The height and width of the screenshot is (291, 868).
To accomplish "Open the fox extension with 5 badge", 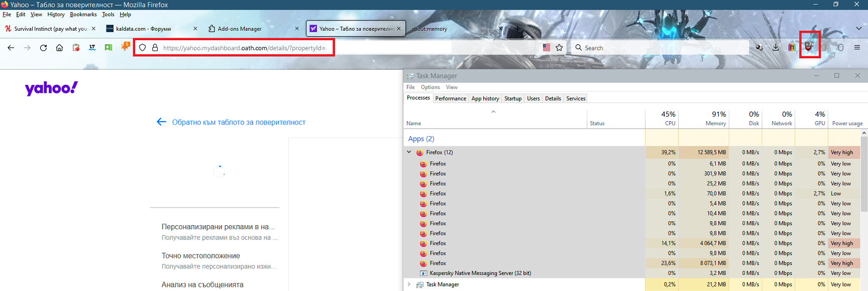I will click(125, 47).
